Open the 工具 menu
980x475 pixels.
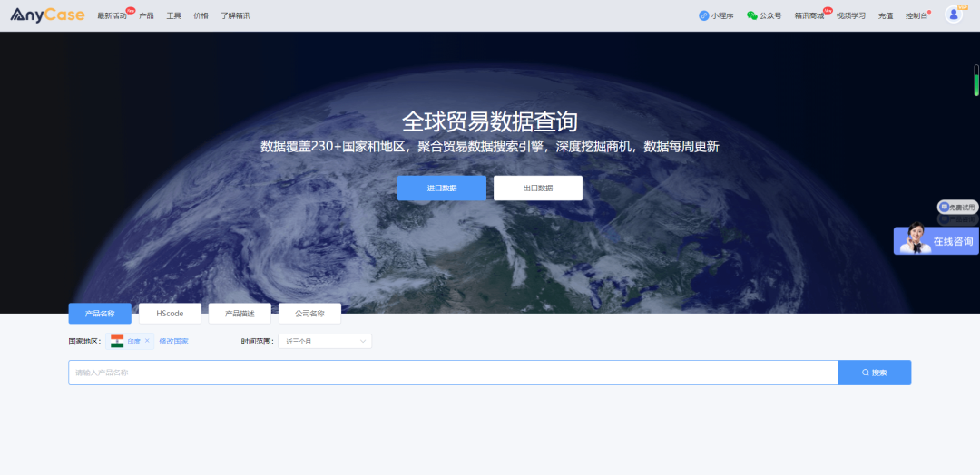tap(173, 15)
